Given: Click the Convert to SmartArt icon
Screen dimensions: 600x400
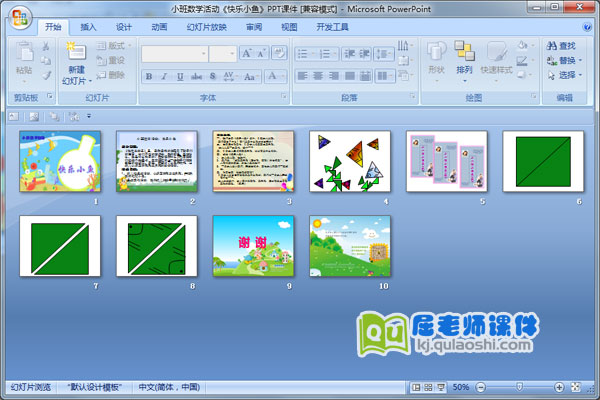Looking at the screenshot, I should tap(405, 75).
